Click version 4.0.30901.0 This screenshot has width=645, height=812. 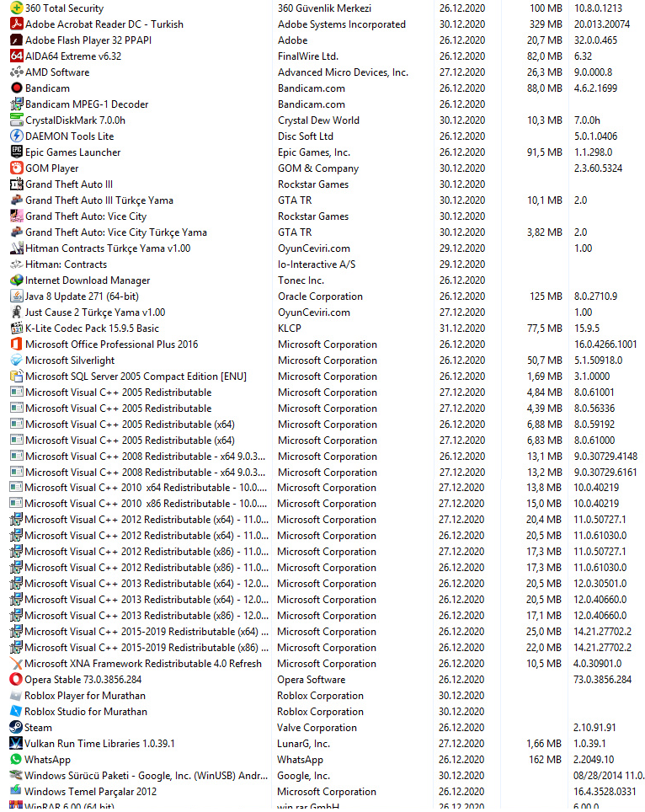597,664
